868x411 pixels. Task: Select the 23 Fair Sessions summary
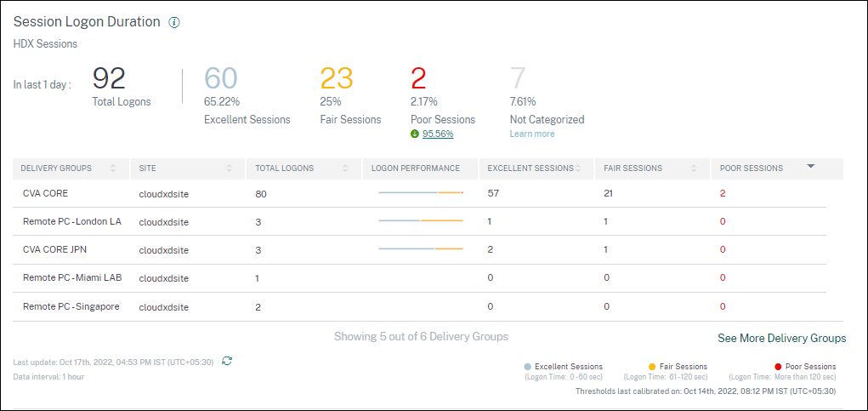click(x=337, y=79)
